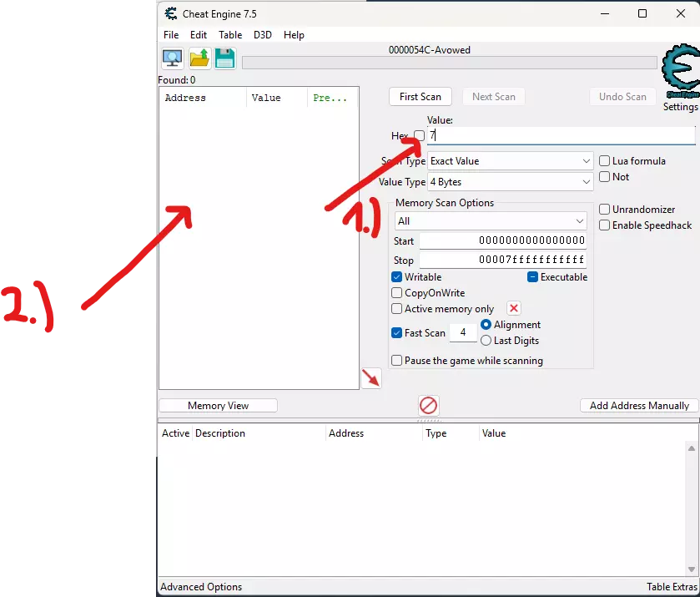Minimize the Cheat Engine window
The height and width of the screenshot is (597, 700).
point(605,14)
